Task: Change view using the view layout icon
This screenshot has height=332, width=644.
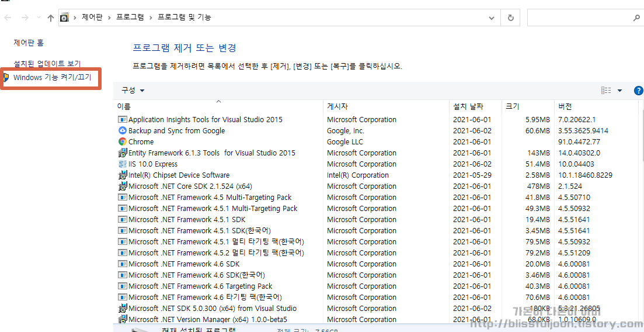Action: (606, 91)
